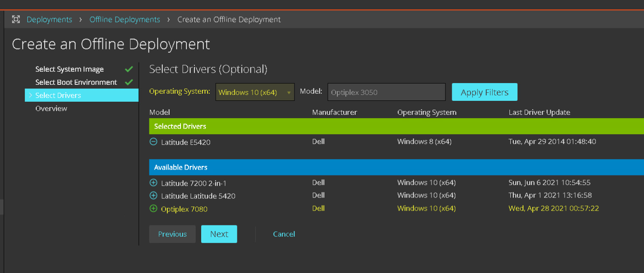This screenshot has height=273, width=644.
Task: Switch to the Overview step
Action: 51,108
